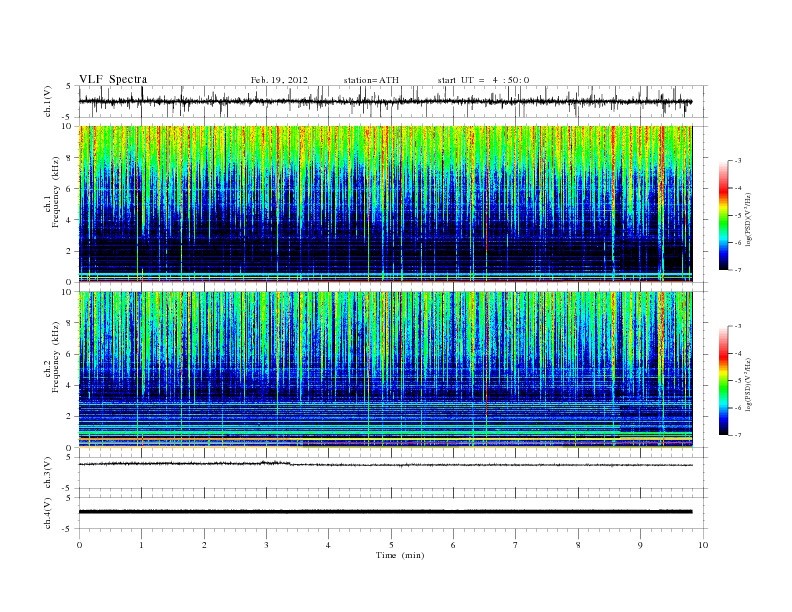Click time axis tick label "3"
The width and height of the screenshot is (792, 612).
point(267,545)
